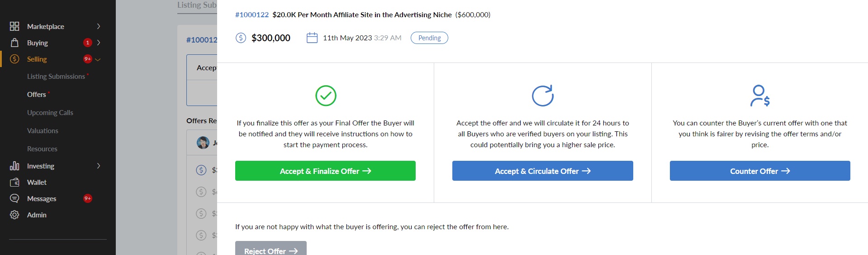
Task: Click the calendar icon beside offer date
Action: pyautogui.click(x=312, y=38)
